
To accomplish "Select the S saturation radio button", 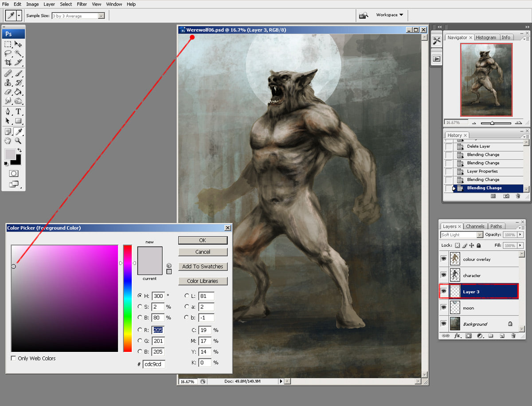I will (x=140, y=307).
